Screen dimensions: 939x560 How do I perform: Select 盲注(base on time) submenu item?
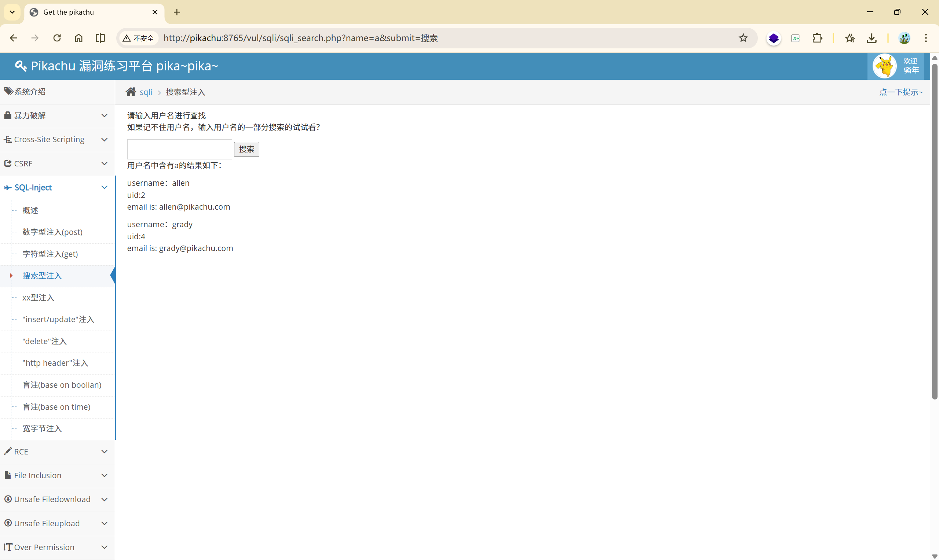[x=56, y=407]
